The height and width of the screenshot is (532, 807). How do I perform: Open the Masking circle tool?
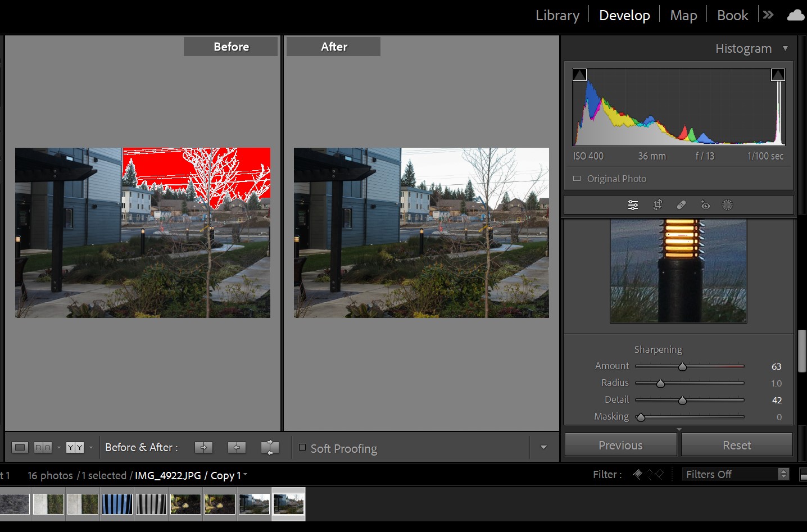click(727, 205)
